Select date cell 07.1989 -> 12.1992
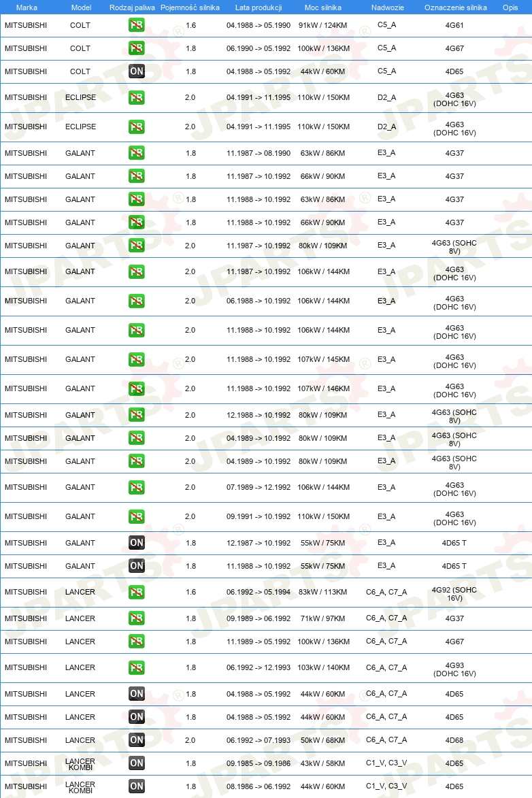This screenshot has height=798, width=532. 259,488
